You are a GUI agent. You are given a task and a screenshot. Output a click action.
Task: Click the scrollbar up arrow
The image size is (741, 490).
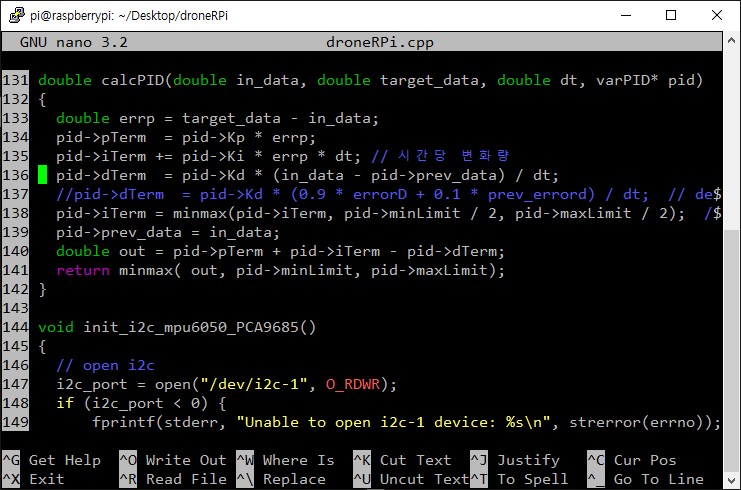click(x=731, y=40)
